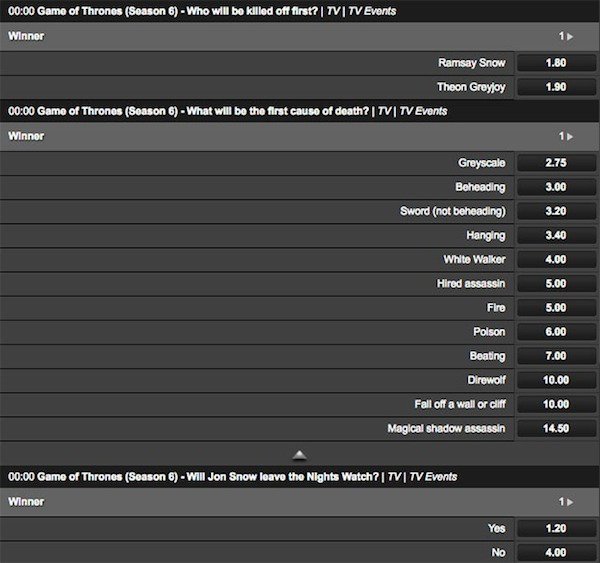This screenshot has width=600, height=563.
Task: Select Fire odds 5.00
Action: (556, 307)
